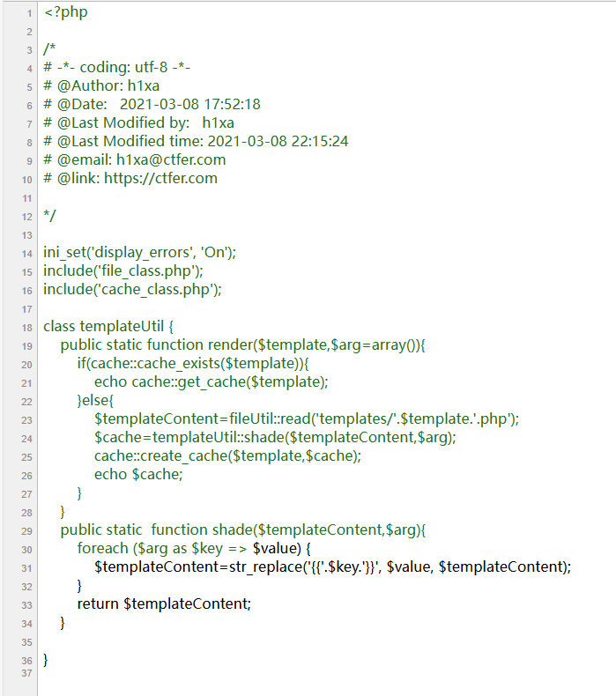Image resolution: width=616 pixels, height=696 pixels.
Task: Click the '@Date: 2021-03-08 17:52:18' line
Action: coord(152,104)
